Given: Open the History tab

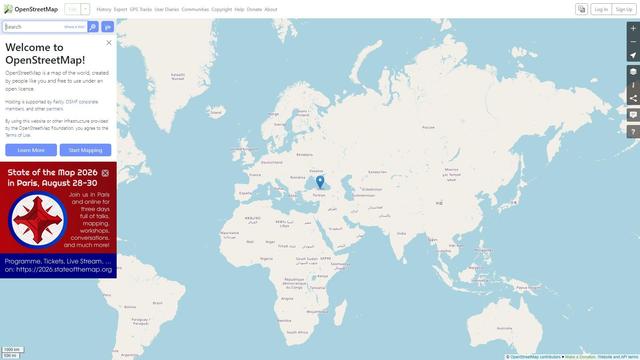Looking at the screenshot, I should tap(104, 9).
